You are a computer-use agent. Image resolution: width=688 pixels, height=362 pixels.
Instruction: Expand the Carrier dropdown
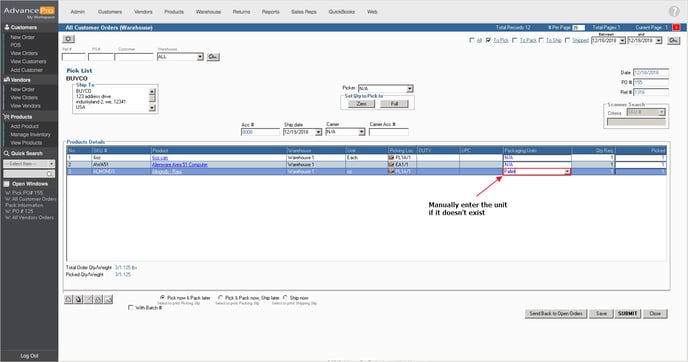[362, 132]
